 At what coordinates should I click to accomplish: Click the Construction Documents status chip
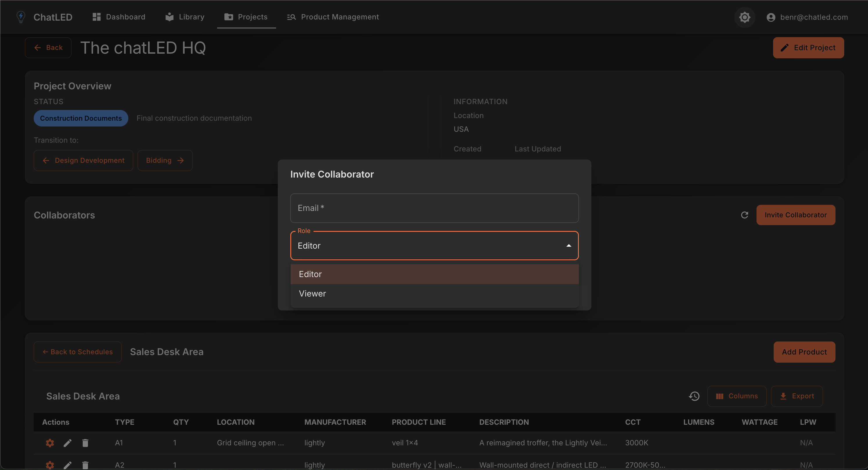tap(81, 118)
